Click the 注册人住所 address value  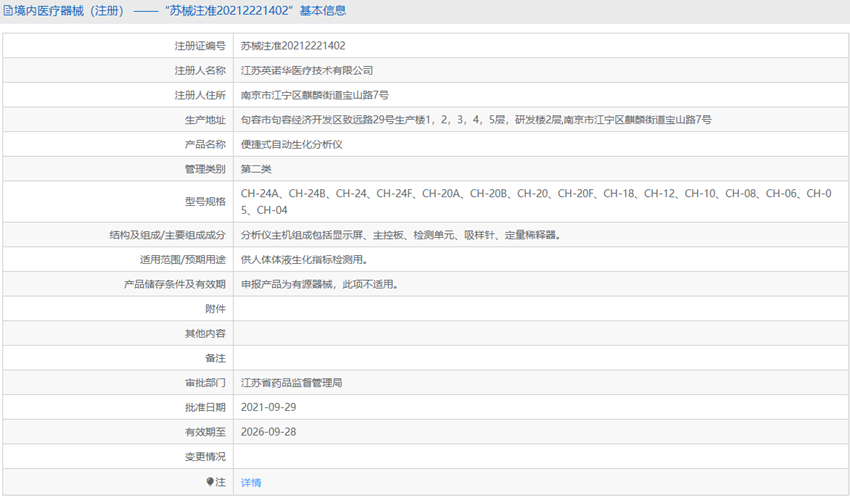pyautogui.click(x=315, y=95)
